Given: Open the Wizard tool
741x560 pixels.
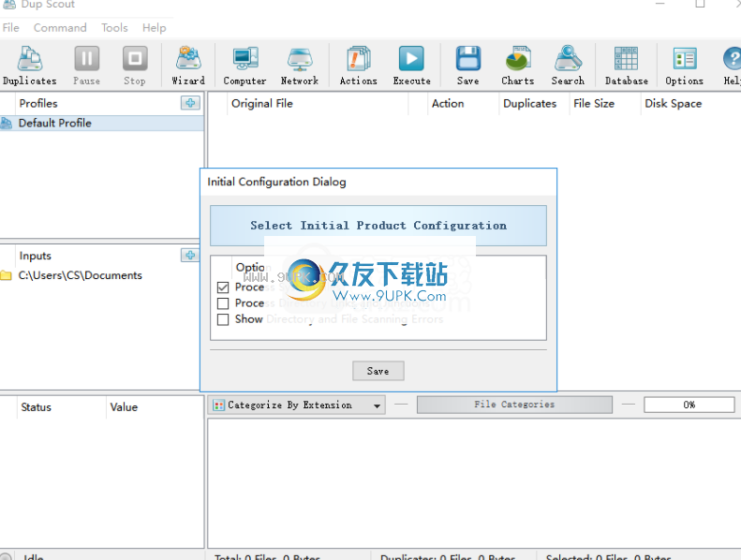Looking at the screenshot, I should tap(188, 66).
